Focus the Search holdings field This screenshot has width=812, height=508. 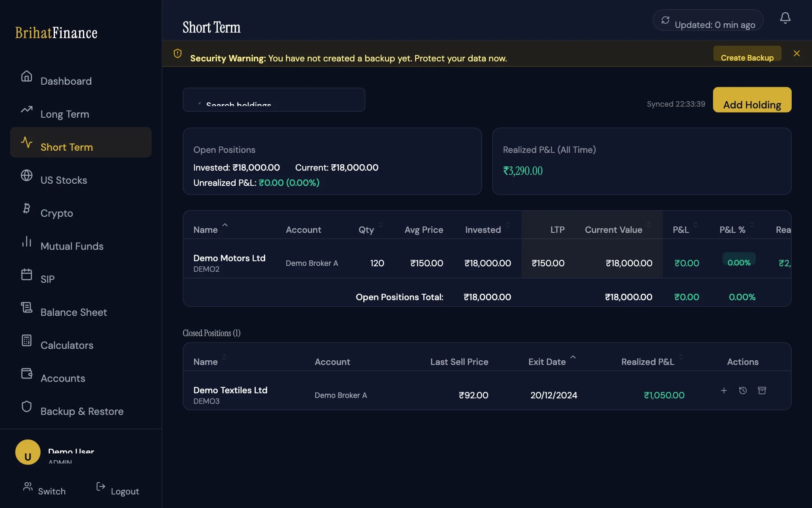click(x=274, y=100)
